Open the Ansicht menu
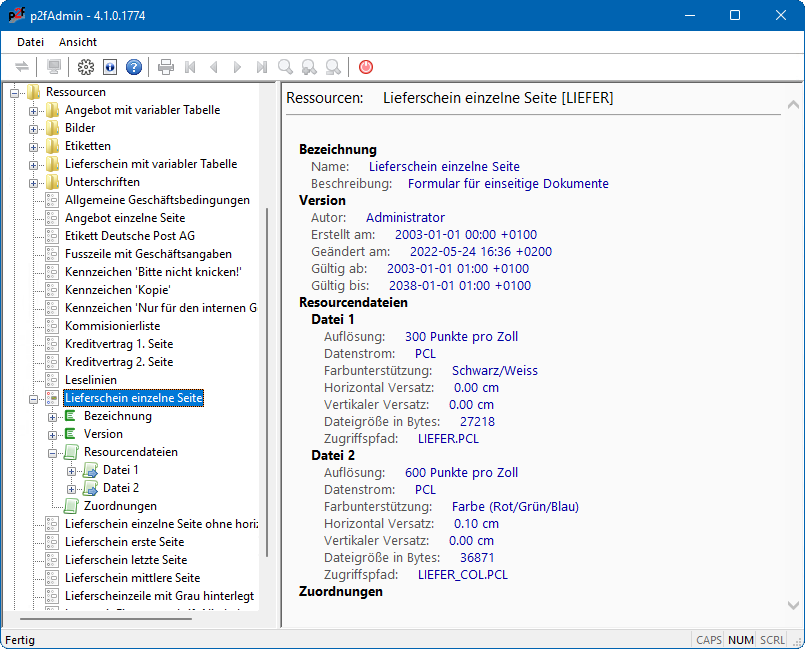The height and width of the screenshot is (649, 805). (x=78, y=42)
